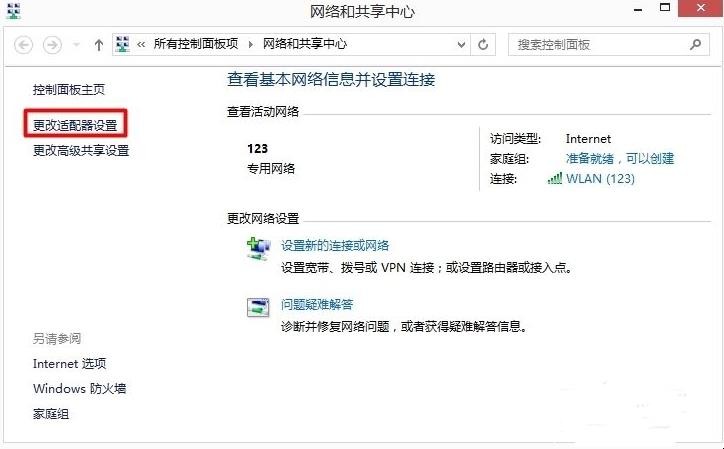Maximize the 网络和共享中心 window

[665, 8]
